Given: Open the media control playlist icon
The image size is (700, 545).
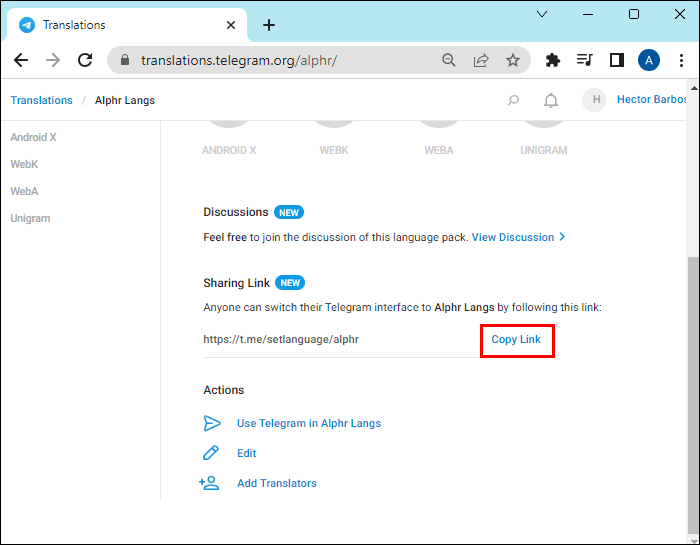Looking at the screenshot, I should pyautogui.click(x=584, y=59).
